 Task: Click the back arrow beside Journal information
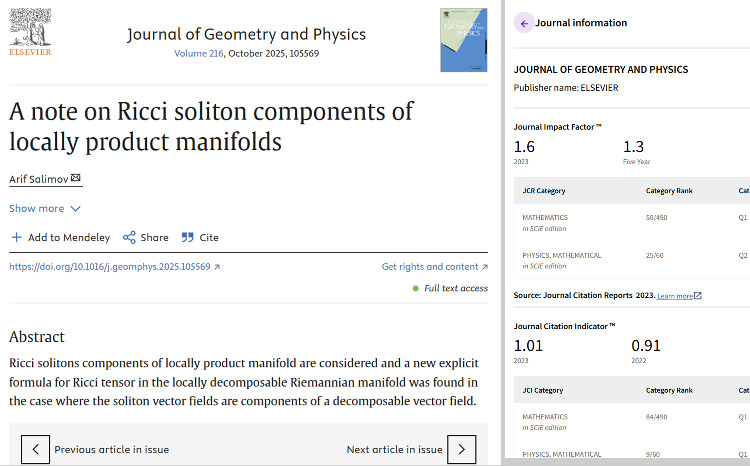524,23
